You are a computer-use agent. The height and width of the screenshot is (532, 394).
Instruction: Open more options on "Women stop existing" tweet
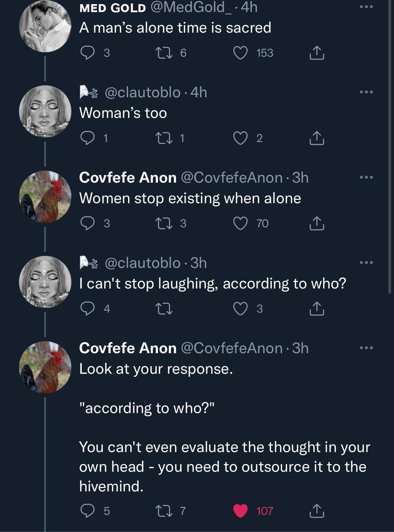[366, 177]
